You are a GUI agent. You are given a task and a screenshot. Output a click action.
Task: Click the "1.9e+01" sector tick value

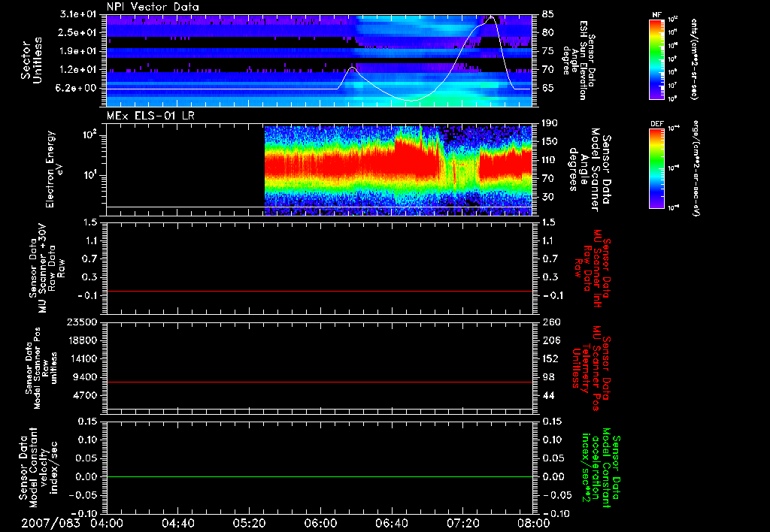tap(77, 51)
